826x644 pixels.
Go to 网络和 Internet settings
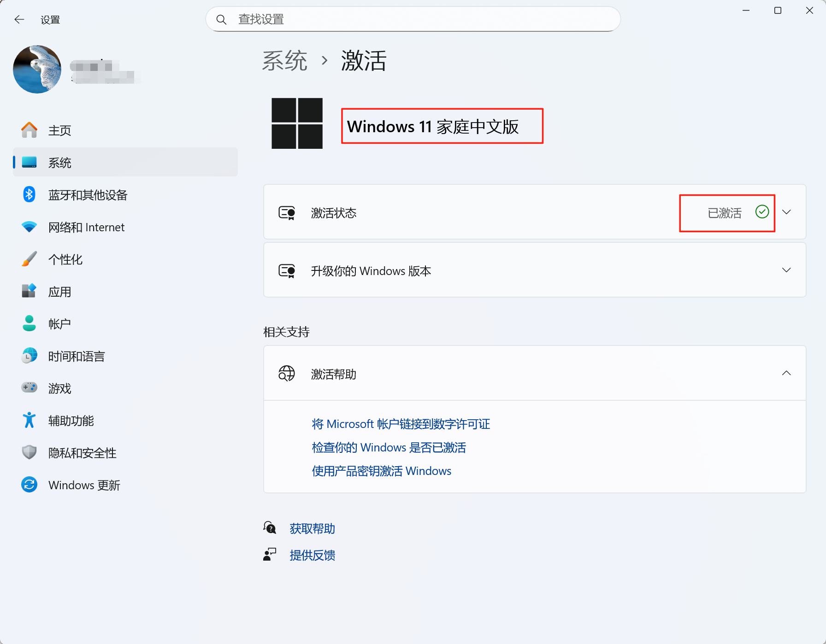pos(125,227)
